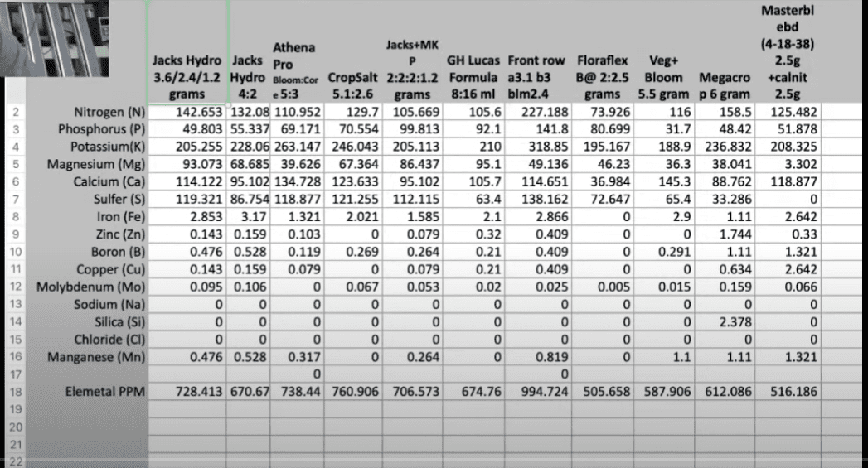Click the Chloride (Cl) row label
The height and width of the screenshot is (468, 868).
[109, 340]
